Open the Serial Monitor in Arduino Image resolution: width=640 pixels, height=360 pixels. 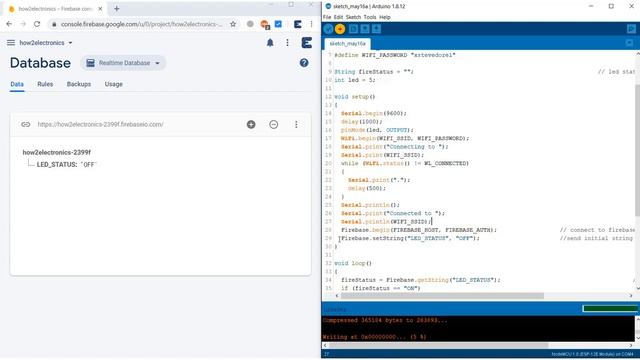pyautogui.click(x=631, y=29)
